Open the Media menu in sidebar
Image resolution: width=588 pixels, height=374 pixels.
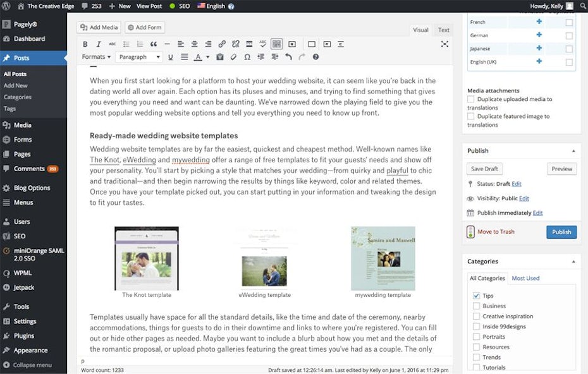point(23,125)
